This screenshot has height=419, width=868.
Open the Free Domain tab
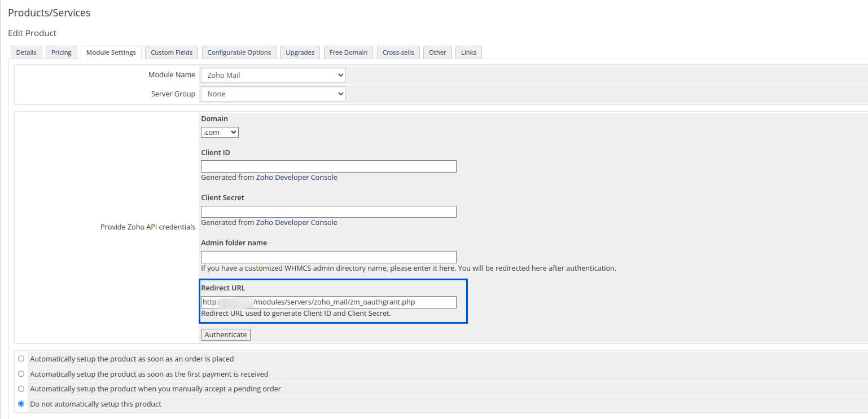tap(348, 52)
